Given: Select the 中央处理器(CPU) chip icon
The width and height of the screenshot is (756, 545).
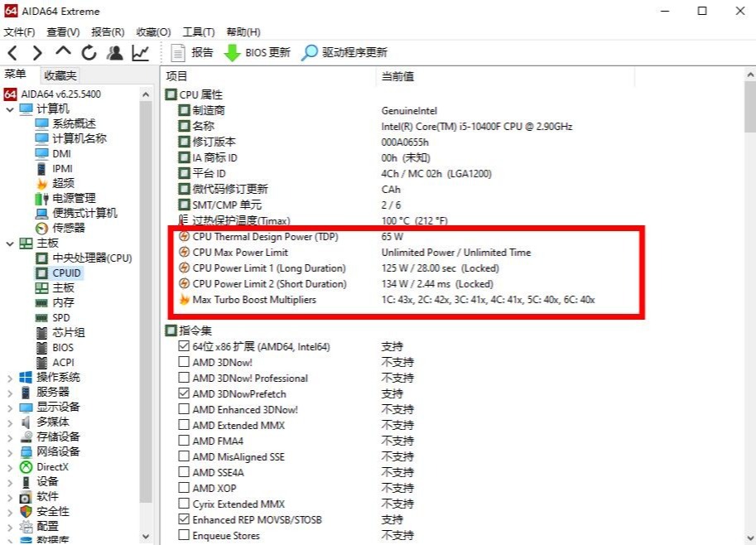Looking at the screenshot, I should 42,258.
